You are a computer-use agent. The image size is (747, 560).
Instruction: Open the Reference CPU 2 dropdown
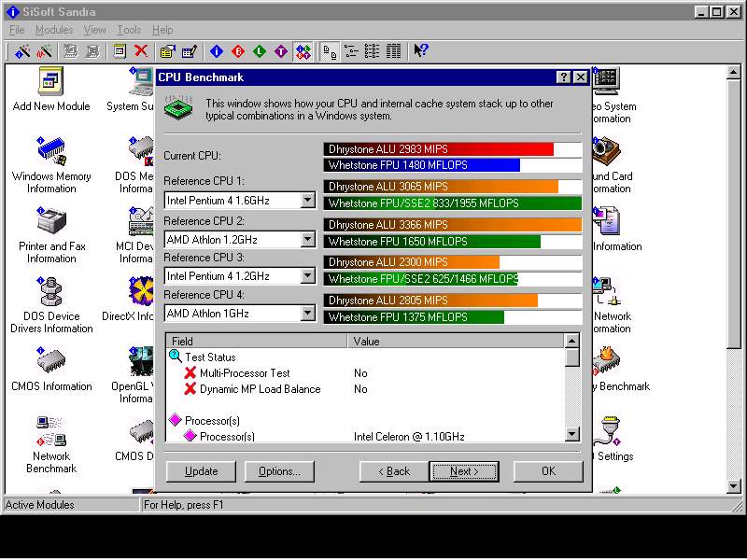pyautogui.click(x=308, y=239)
